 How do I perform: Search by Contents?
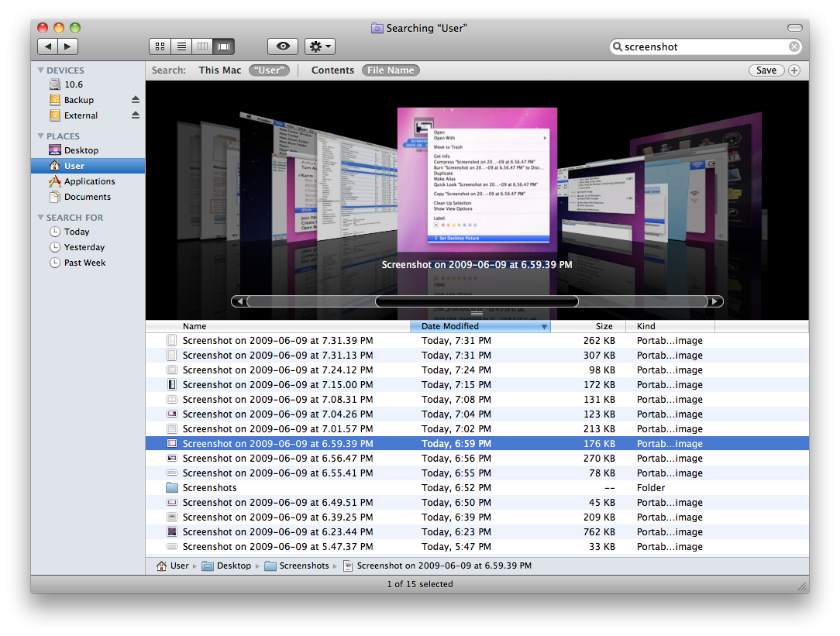pyautogui.click(x=332, y=70)
